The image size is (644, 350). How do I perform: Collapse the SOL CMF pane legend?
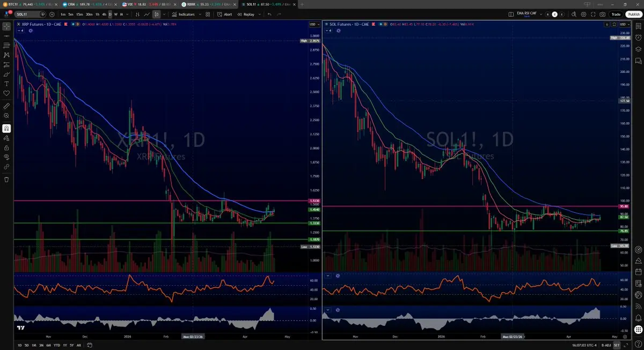click(x=328, y=310)
